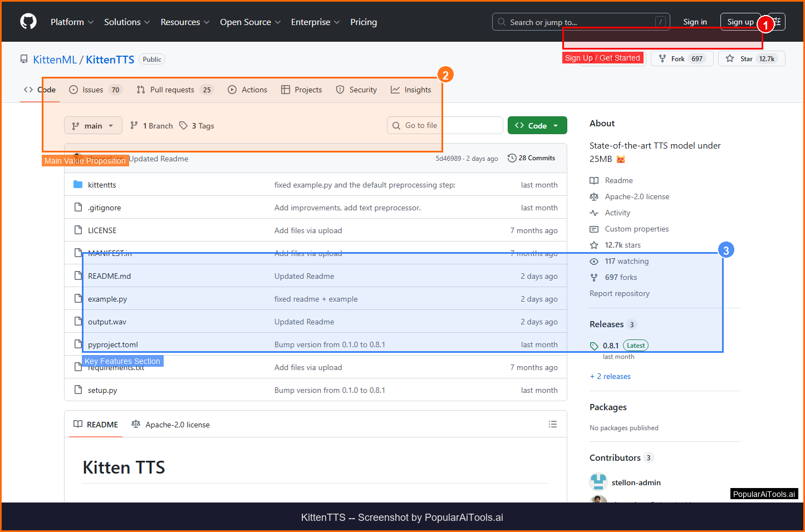The height and width of the screenshot is (532, 805).
Task: Open the kittentts folder
Action: (x=102, y=185)
